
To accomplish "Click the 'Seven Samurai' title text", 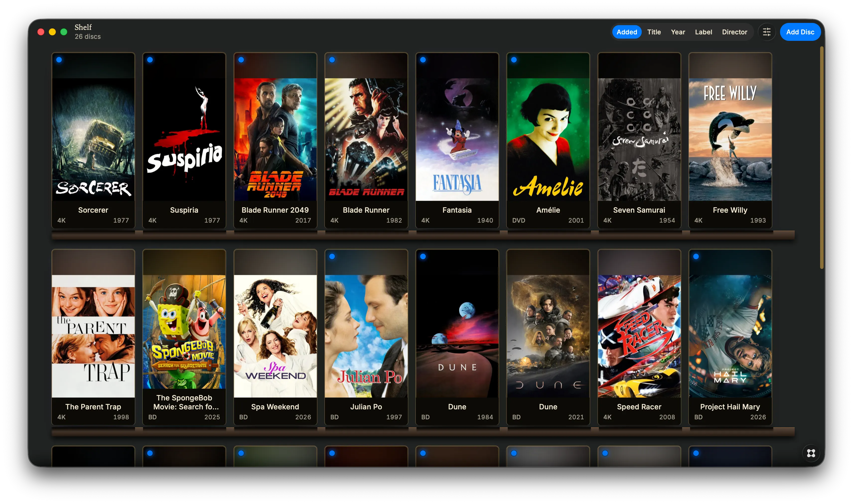I will (x=639, y=210).
